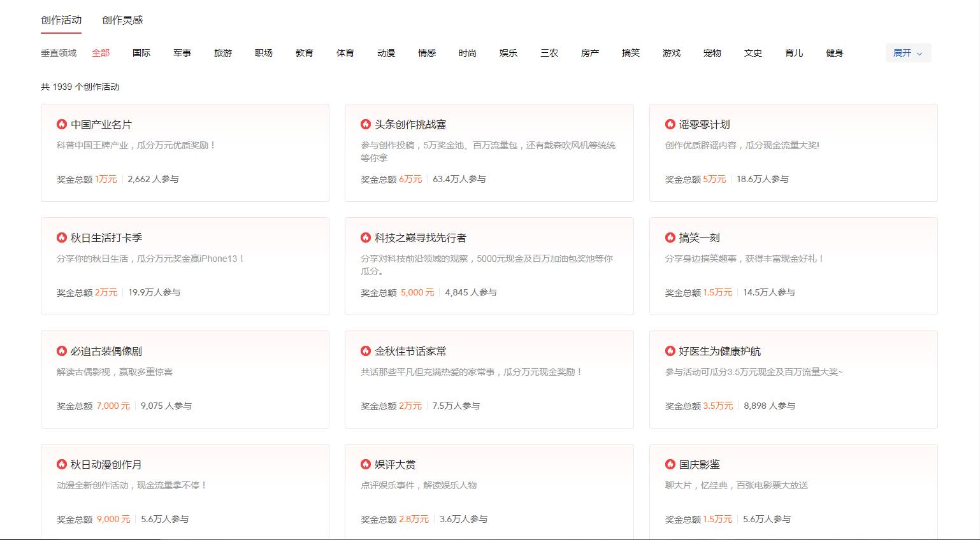The width and height of the screenshot is (980, 540).
Task: Click the 头条创作挑战赛 red medal icon
Action: click(366, 124)
